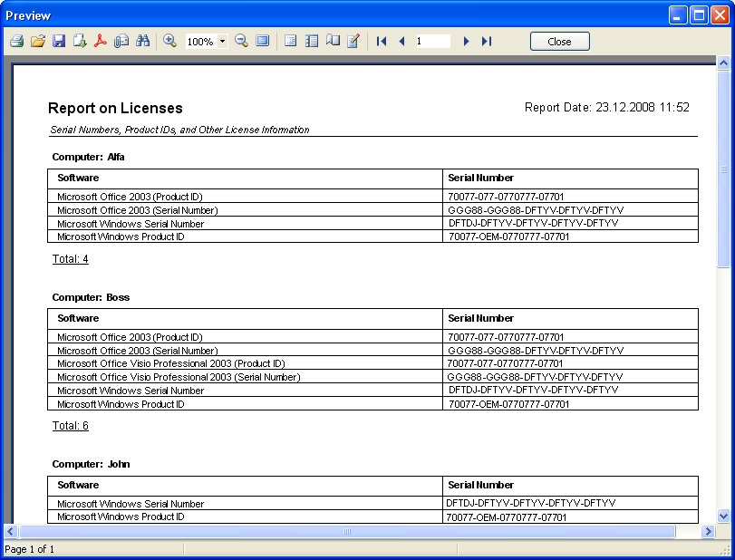Send the report by e-mail icon
The image size is (735, 560).
click(x=121, y=42)
